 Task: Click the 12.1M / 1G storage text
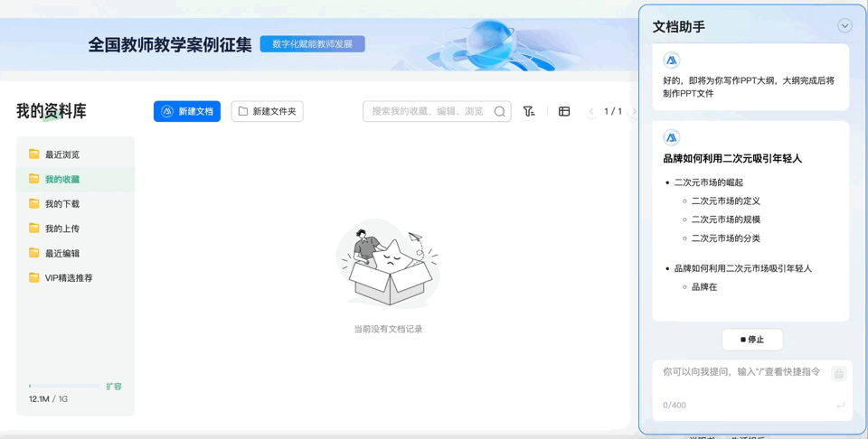click(48, 398)
